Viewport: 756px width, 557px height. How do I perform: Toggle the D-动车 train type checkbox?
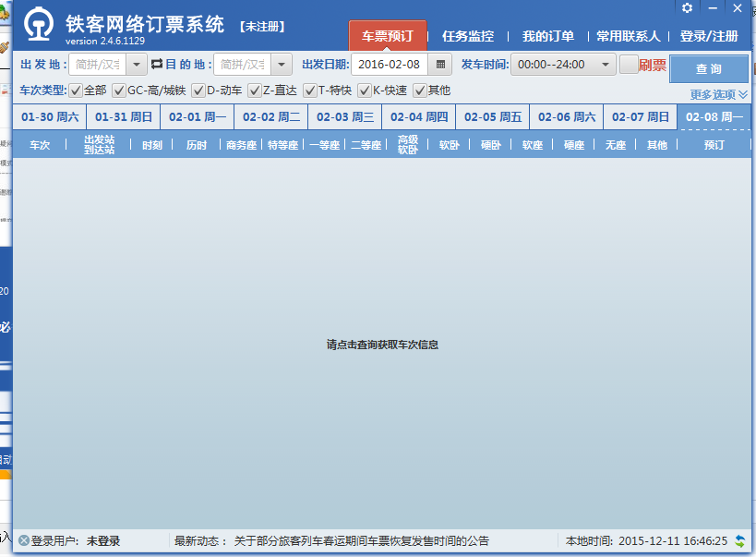point(198,91)
